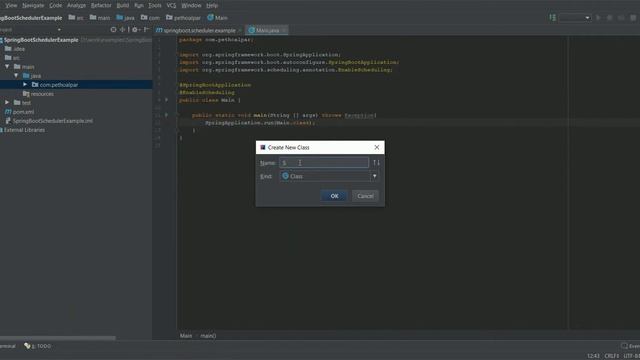
Task: Click the hide Project panel icon
Action: coord(146,29)
